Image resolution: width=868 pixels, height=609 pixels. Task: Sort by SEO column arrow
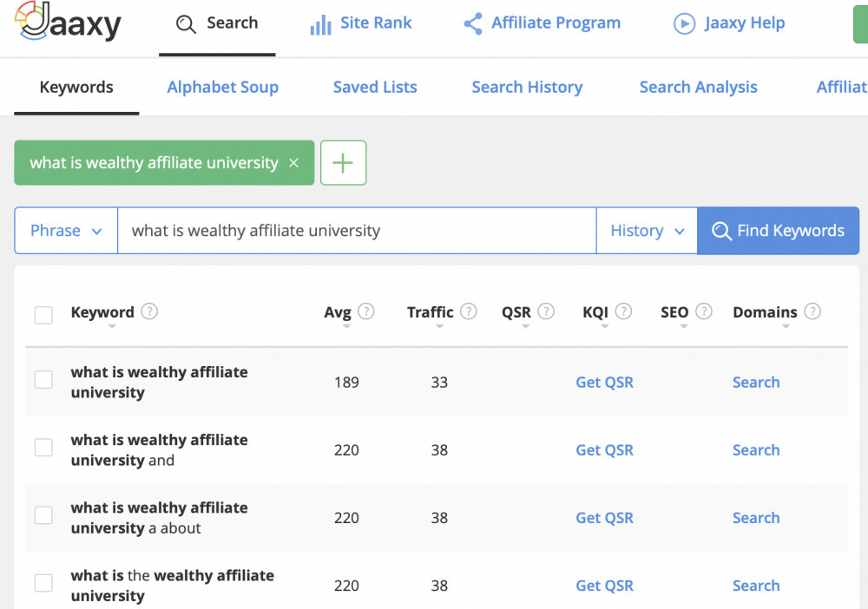coord(684,326)
